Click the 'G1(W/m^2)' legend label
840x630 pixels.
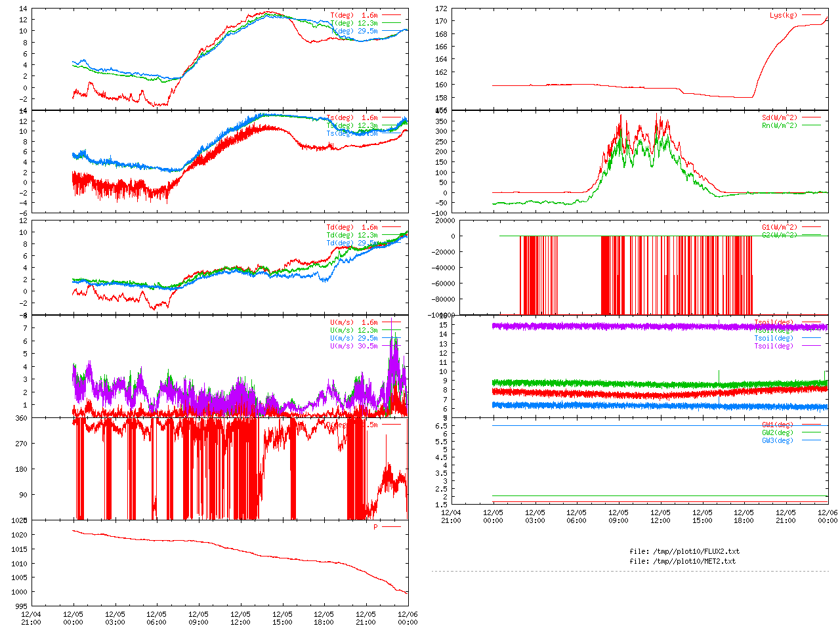[x=780, y=227]
